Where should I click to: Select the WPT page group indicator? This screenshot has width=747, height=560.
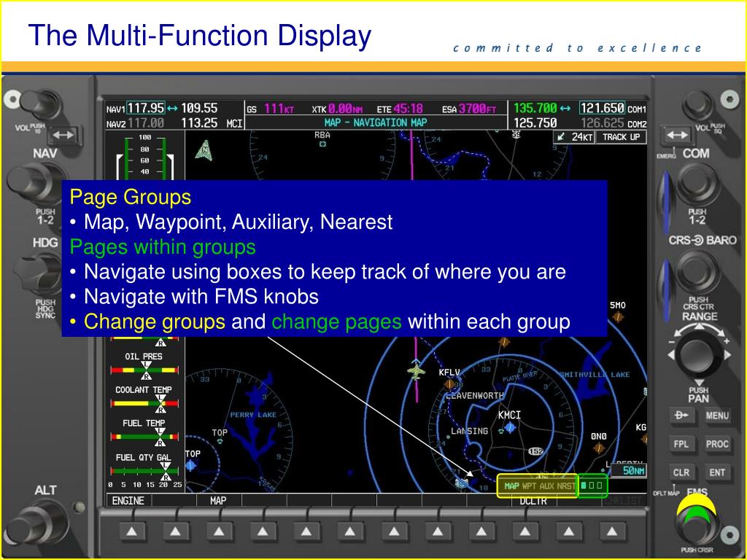click(x=530, y=486)
